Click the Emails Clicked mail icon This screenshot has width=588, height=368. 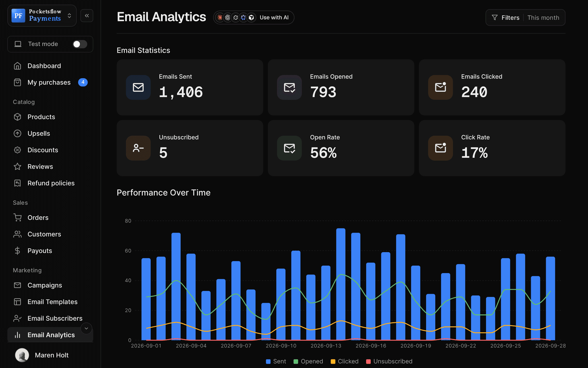point(440,87)
